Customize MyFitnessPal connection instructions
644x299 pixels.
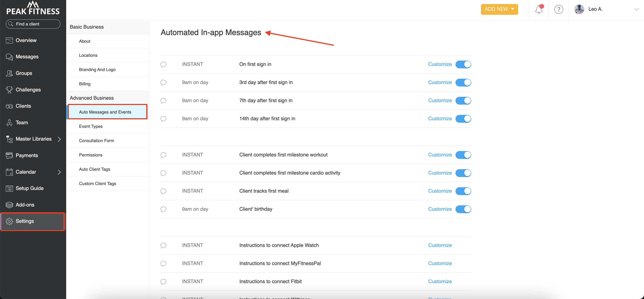[440, 263]
